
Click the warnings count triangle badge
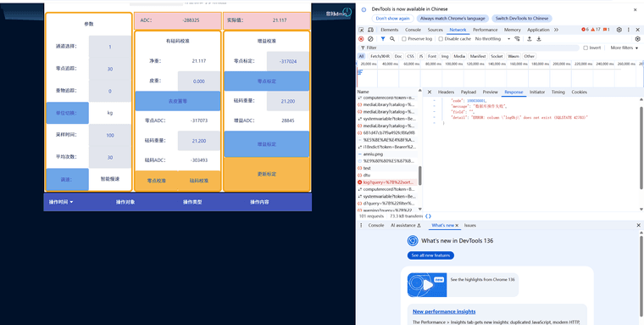tap(596, 30)
